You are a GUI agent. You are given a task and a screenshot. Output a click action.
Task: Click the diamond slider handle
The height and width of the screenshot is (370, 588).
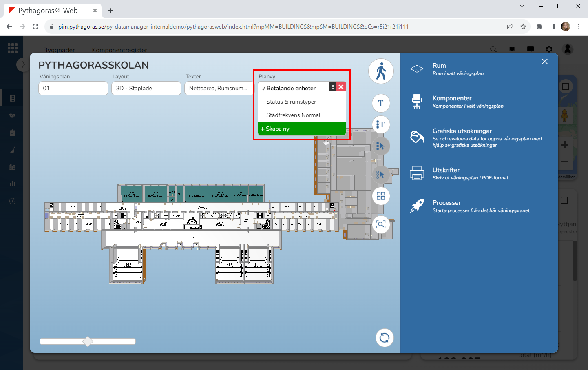point(88,341)
